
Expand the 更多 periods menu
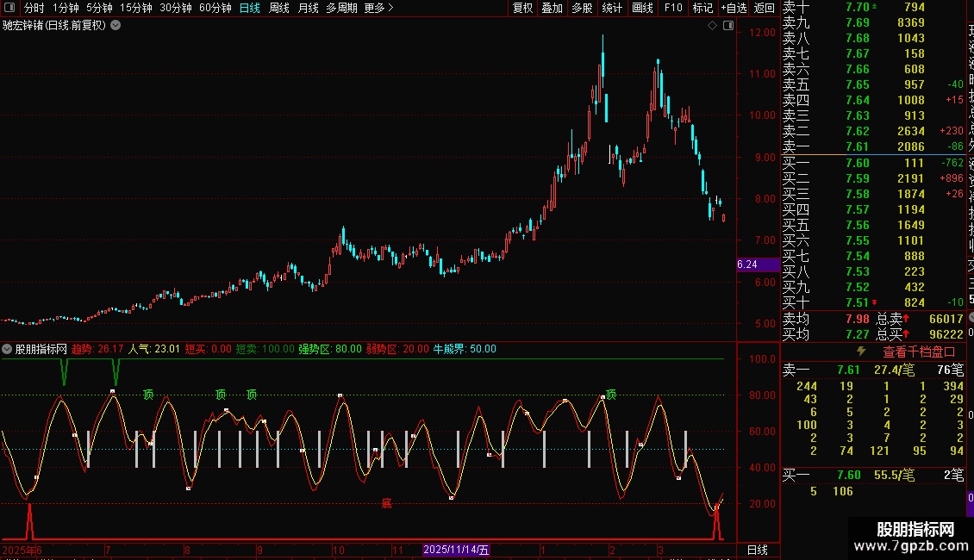click(378, 8)
